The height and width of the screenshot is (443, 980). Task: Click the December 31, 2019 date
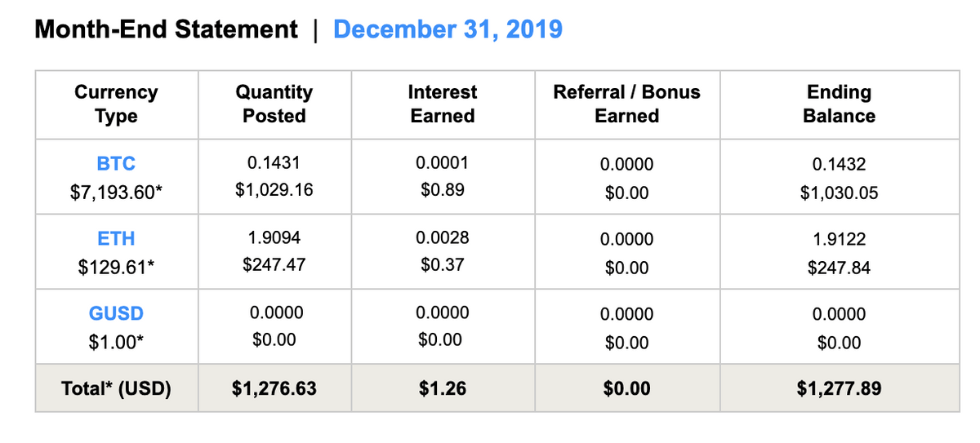point(448,30)
